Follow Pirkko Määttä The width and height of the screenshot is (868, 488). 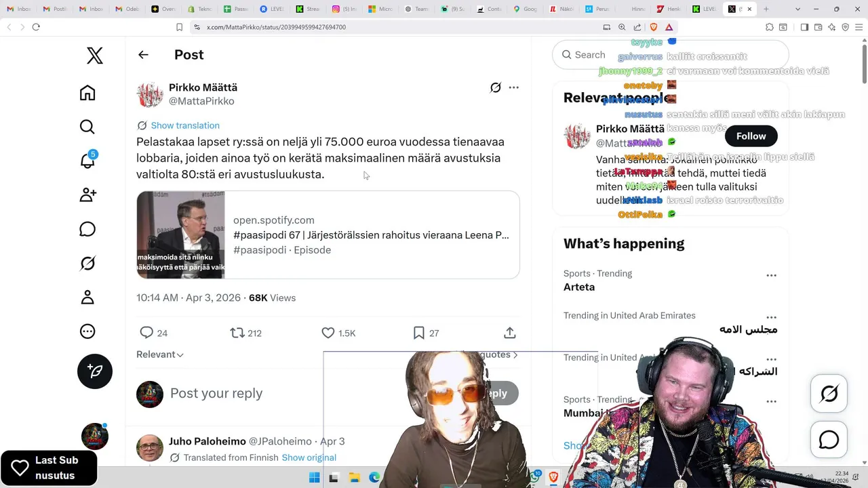751,136
